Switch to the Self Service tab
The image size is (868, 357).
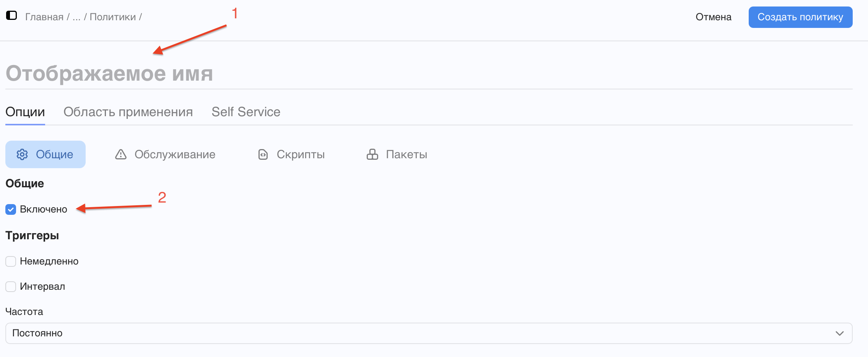246,112
